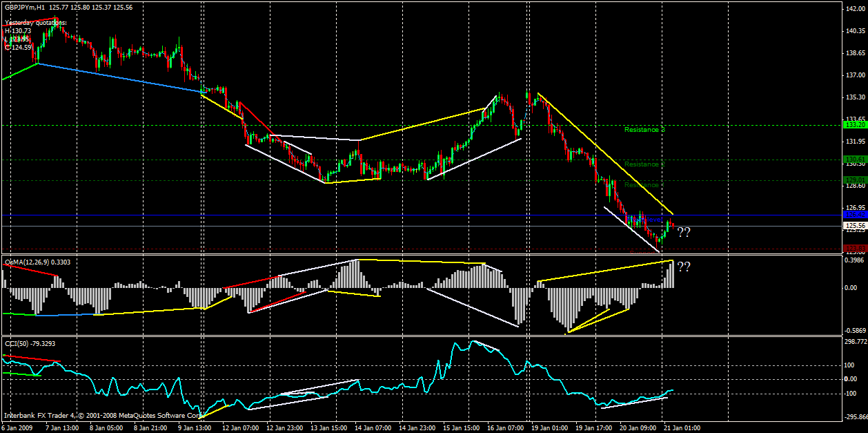Select the Resistance 1 level label
This screenshot has height=433, width=868.
[x=644, y=185]
